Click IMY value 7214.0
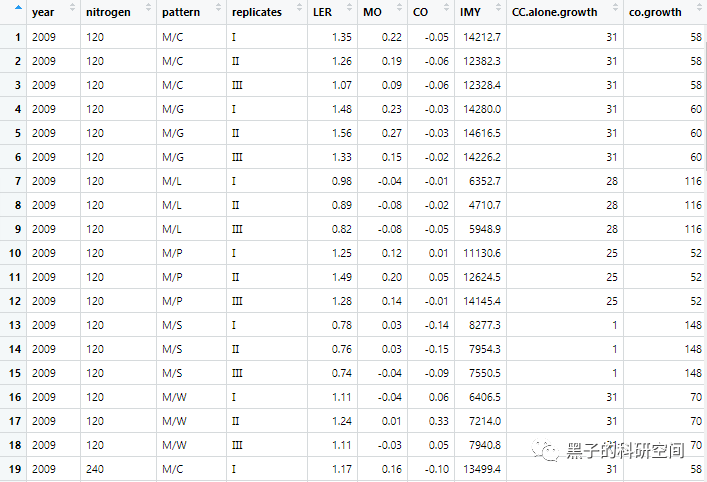Screen dimensions: 707x482 tap(485, 421)
